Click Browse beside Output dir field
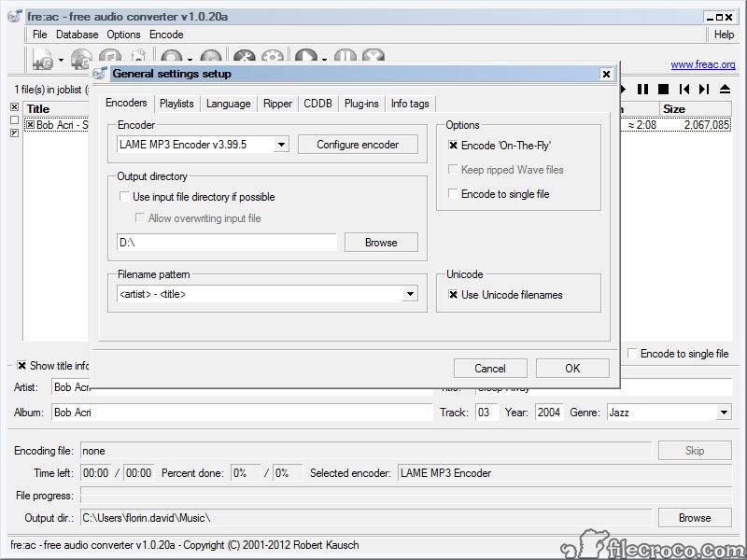 tap(695, 518)
